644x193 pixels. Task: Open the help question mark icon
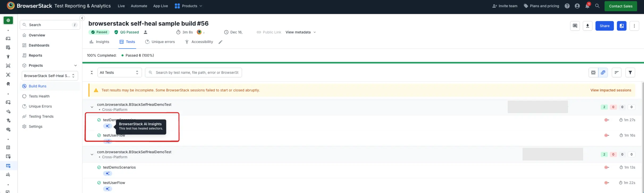[x=567, y=6]
